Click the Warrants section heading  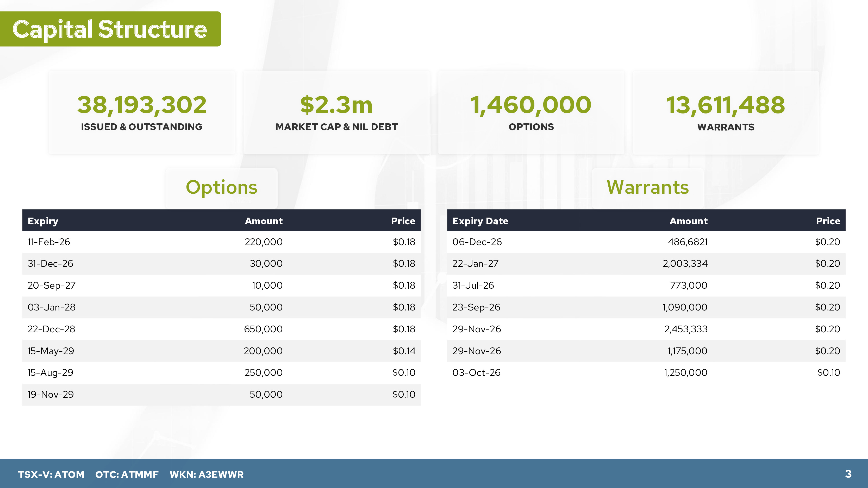coord(648,187)
